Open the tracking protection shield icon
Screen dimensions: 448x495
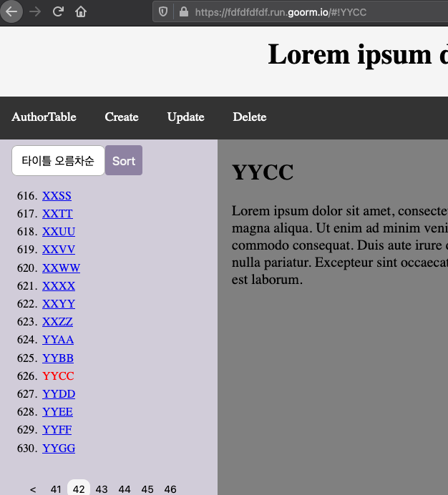pyautogui.click(x=162, y=12)
